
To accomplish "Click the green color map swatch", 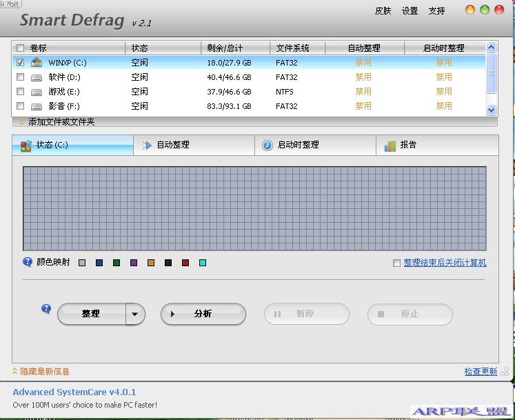I will tap(117, 263).
